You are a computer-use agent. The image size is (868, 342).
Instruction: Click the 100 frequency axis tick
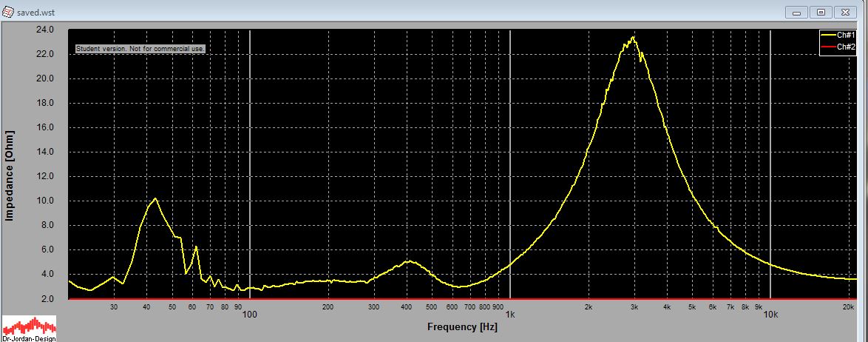[x=250, y=313]
